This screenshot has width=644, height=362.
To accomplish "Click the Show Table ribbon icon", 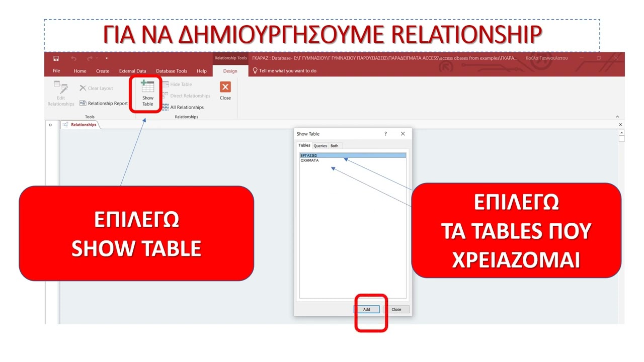I will pos(147,94).
